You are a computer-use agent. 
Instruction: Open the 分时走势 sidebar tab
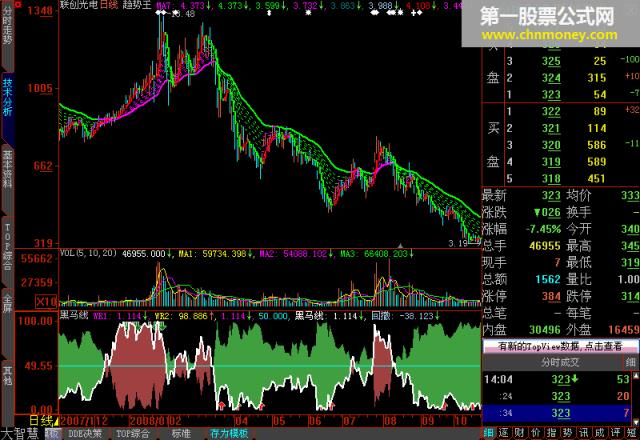[7, 25]
